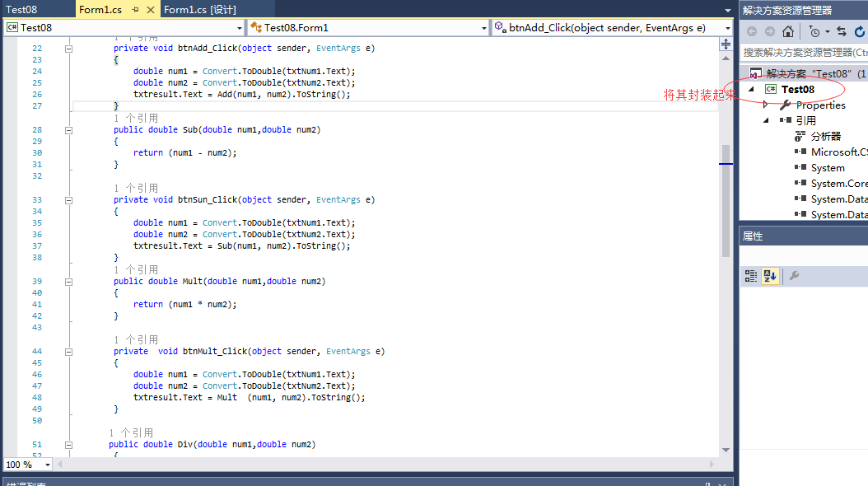The height and width of the screenshot is (486, 868).
Task: Sync Solution Explorer with active document
Action: pos(842,31)
